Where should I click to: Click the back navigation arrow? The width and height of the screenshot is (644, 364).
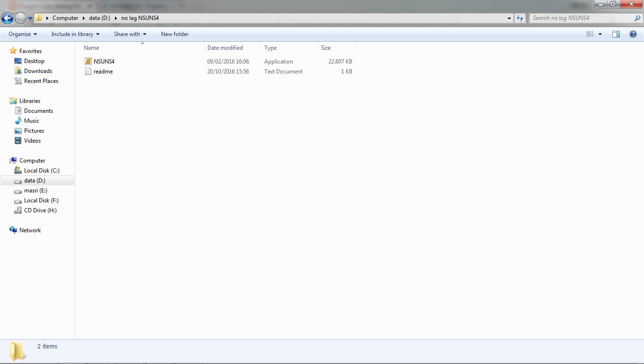point(7,18)
